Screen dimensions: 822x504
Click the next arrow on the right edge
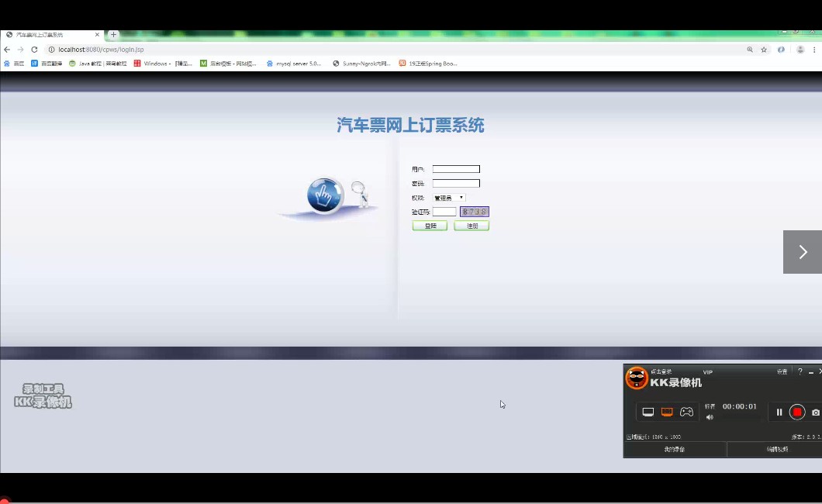click(803, 252)
